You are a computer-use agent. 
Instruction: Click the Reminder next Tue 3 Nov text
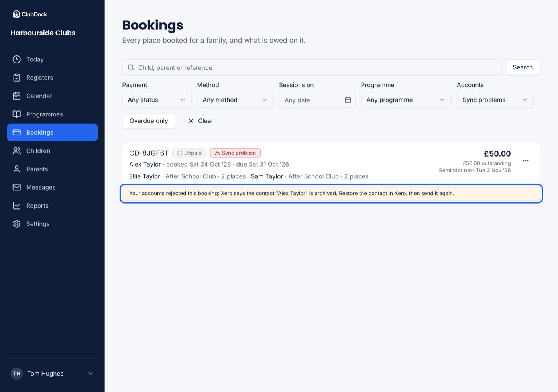click(x=475, y=170)
